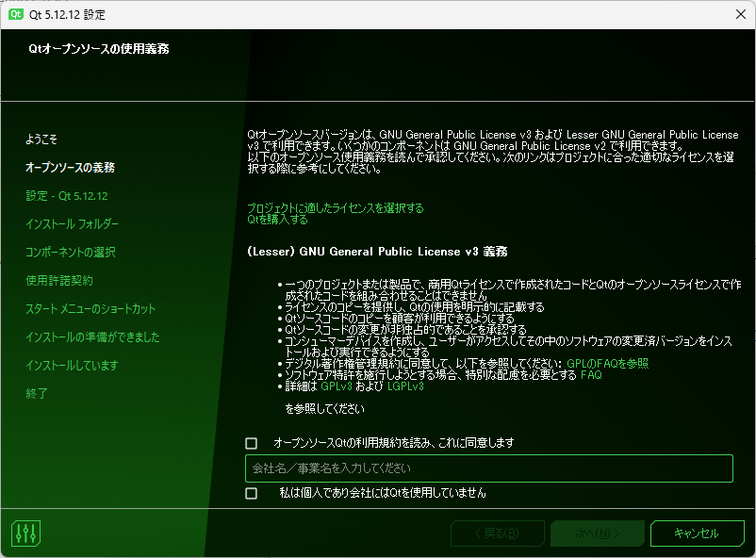756x558 pixels.
Task: Open the FAQ link for software patents
Action: 591,375
